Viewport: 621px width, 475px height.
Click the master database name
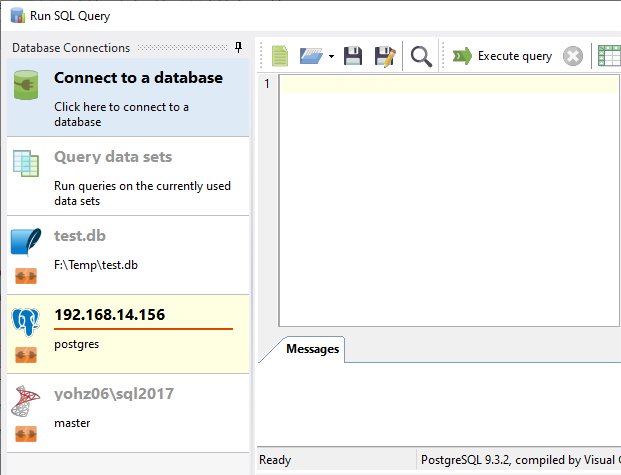[x=72, y=423]
